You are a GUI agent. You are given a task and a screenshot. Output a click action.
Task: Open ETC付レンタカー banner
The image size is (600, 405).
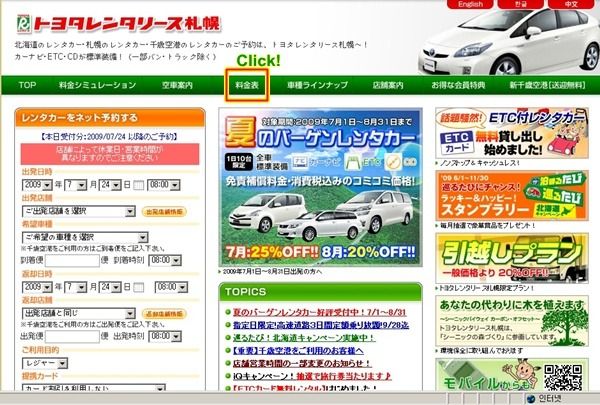click(512, 133)
